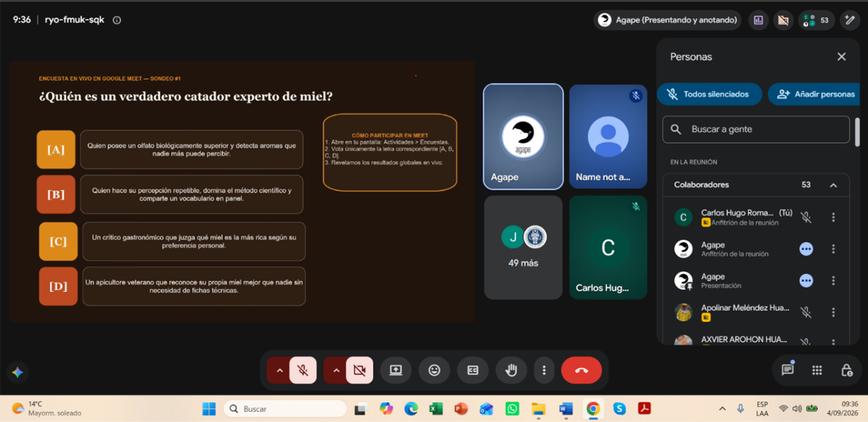Raise hand in the meeting

pos(511,370)
